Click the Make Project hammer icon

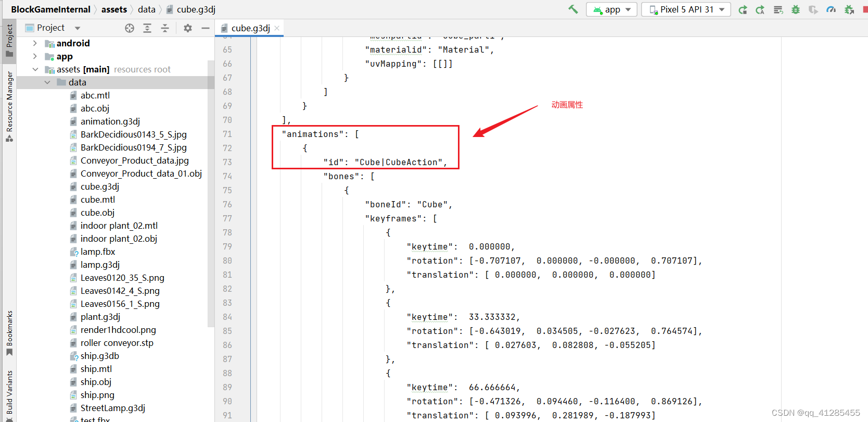point(573,9)
